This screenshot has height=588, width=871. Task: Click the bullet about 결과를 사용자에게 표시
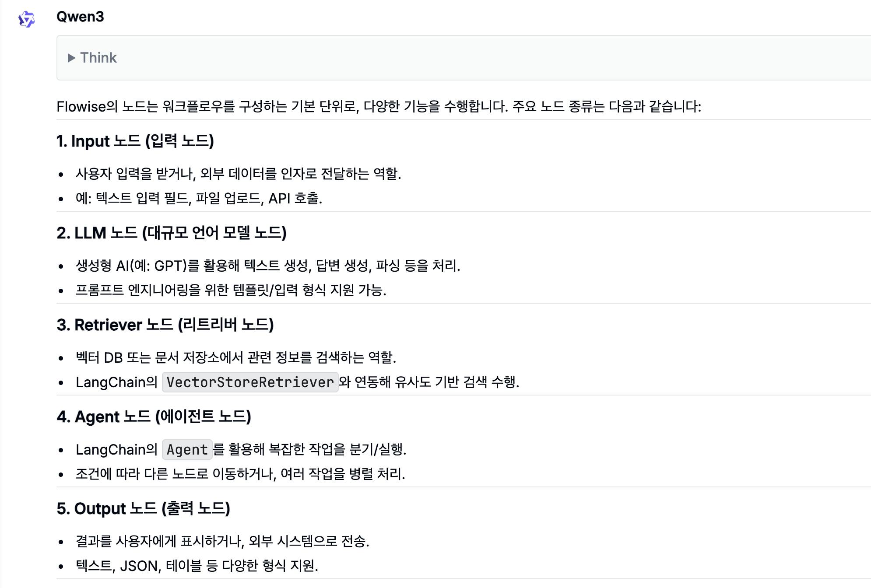[x=222, y=541]
